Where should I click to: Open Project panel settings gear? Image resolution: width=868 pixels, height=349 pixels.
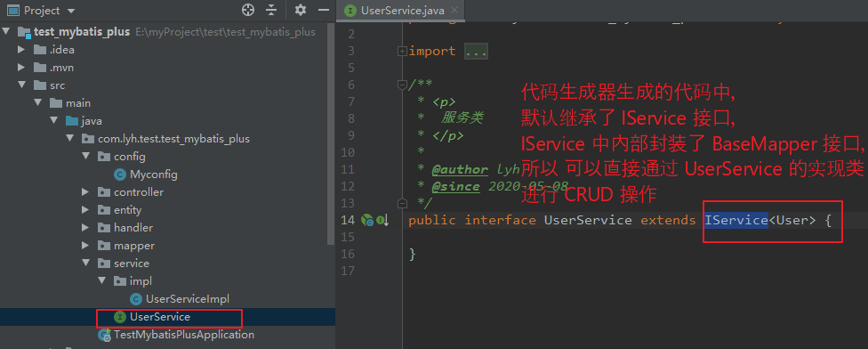point(301,10)
